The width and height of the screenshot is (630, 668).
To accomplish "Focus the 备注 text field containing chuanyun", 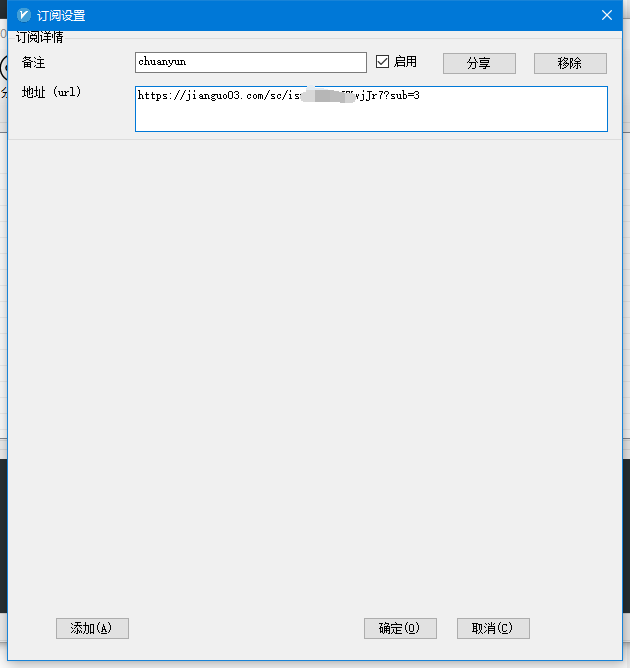I will click(x=250, y=62).
